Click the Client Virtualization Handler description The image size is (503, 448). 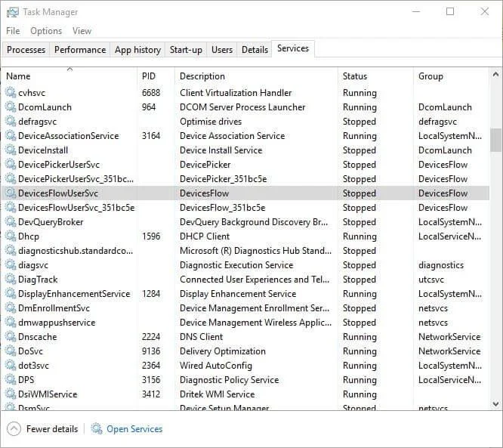236,93
